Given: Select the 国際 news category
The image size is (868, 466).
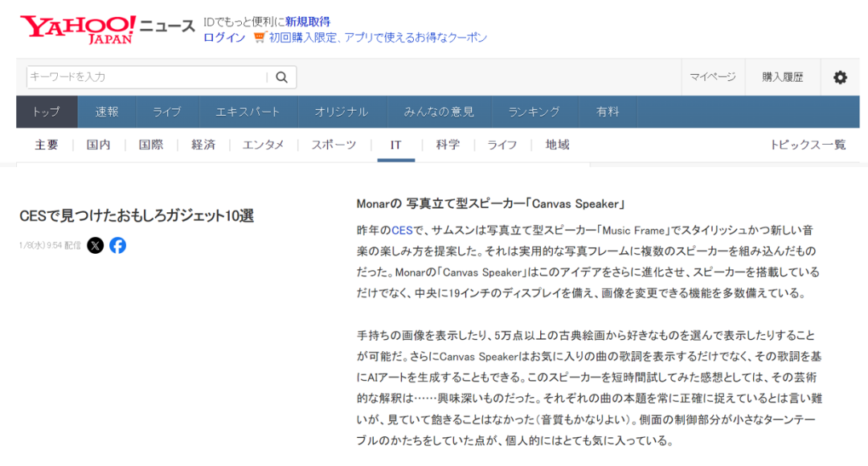Looking at the screenshot, I should (151, 145).
